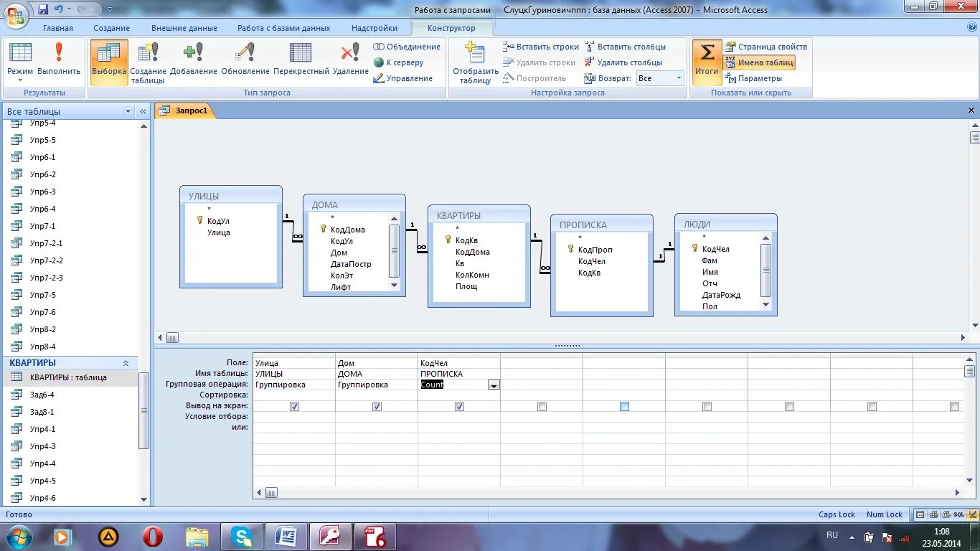The height and width of the screenshot is (551, 980).
Task: Check Вывод на экран in seventh column
Action: [x=789, y=406]
